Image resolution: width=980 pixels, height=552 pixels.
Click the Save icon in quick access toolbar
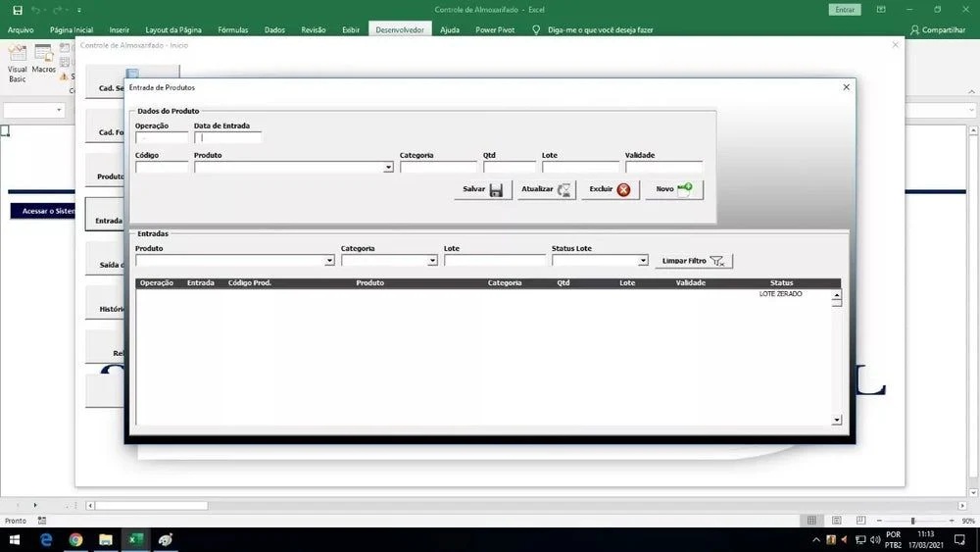[x=18, y=10]
